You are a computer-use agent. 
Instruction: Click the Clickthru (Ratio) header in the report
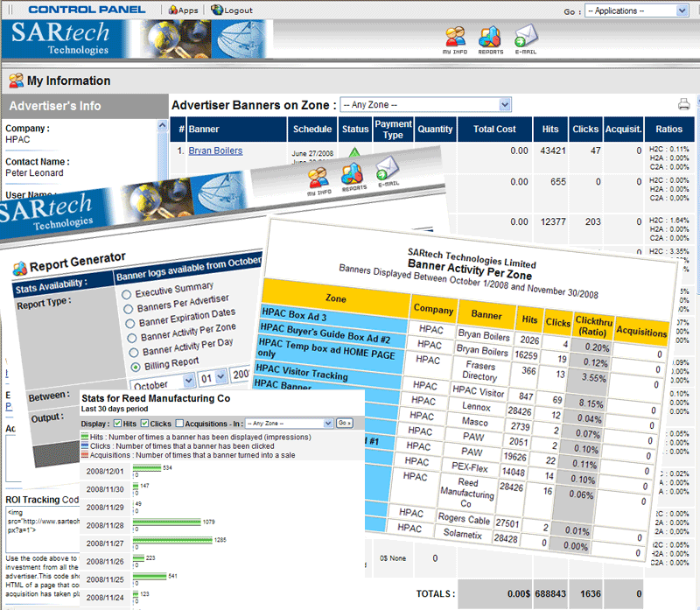click(593, 326)
